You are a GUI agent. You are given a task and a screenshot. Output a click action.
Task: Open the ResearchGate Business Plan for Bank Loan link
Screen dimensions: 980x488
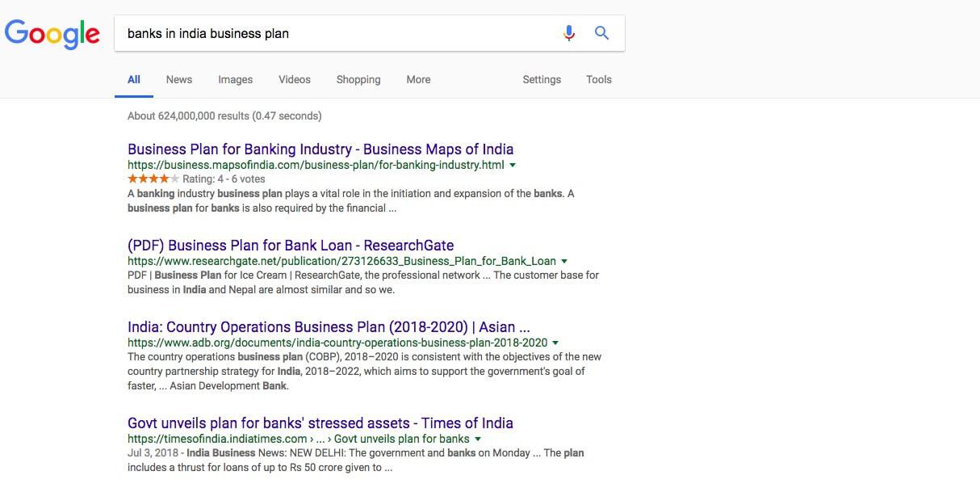tap(291, 245)
